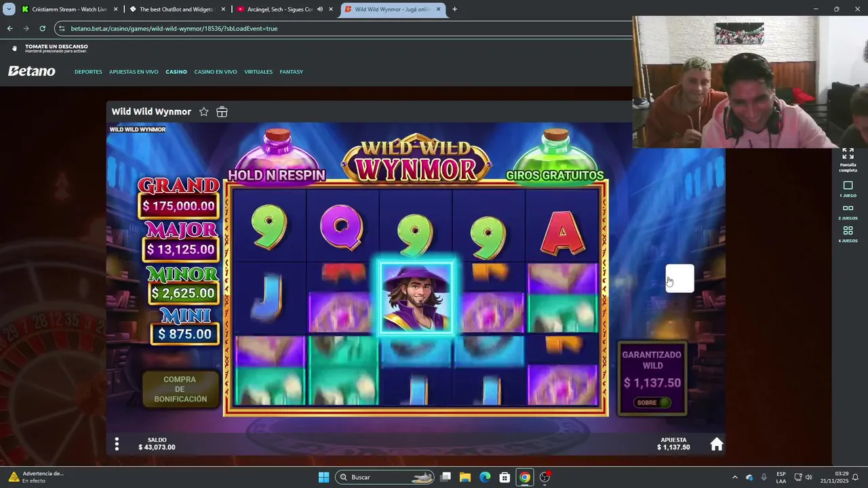Click the wizard wild symbol on reels
The height and width of the screenshot is (488, 868).
click(x=416, y=298)
